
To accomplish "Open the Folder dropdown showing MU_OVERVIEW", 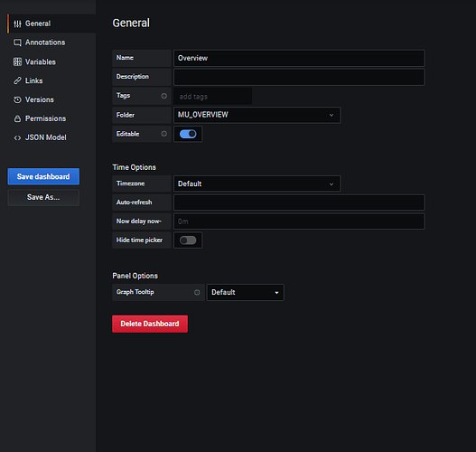I will 257,115.
